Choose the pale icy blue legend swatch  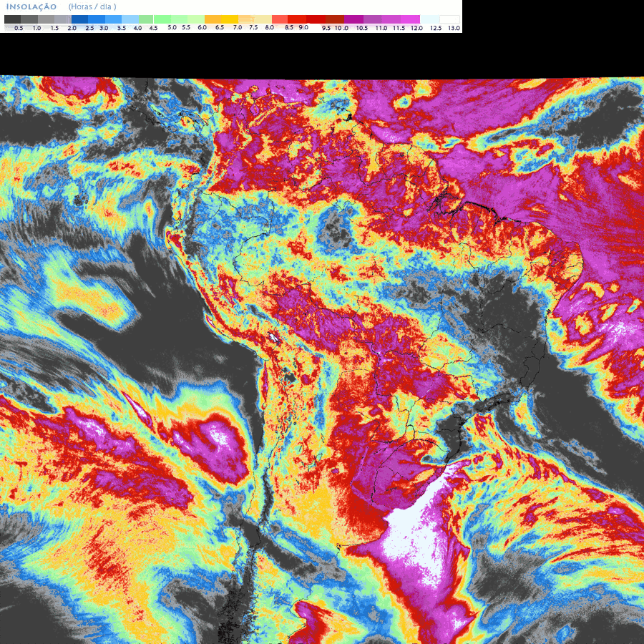[x=430, y=19]
